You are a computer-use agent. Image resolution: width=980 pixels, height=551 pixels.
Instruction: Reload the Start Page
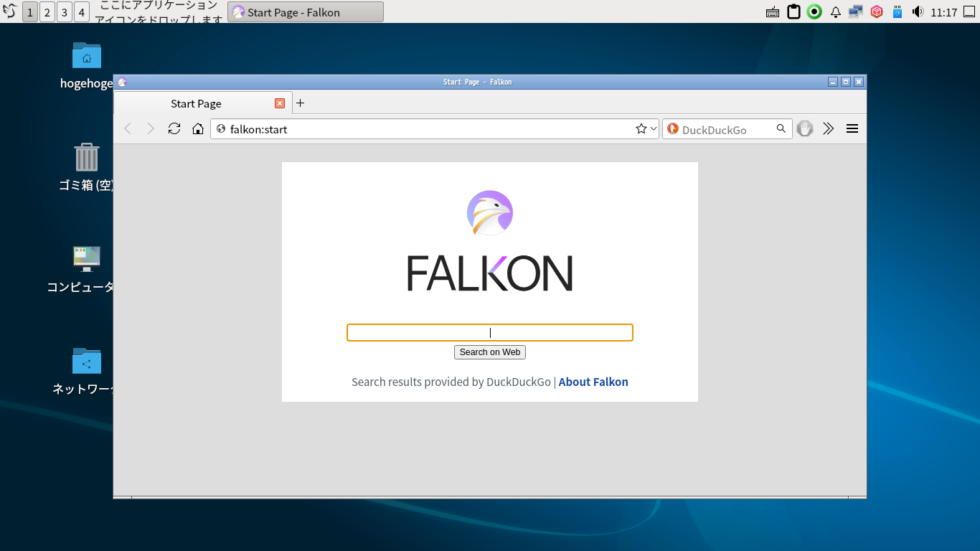coord(174,128)
